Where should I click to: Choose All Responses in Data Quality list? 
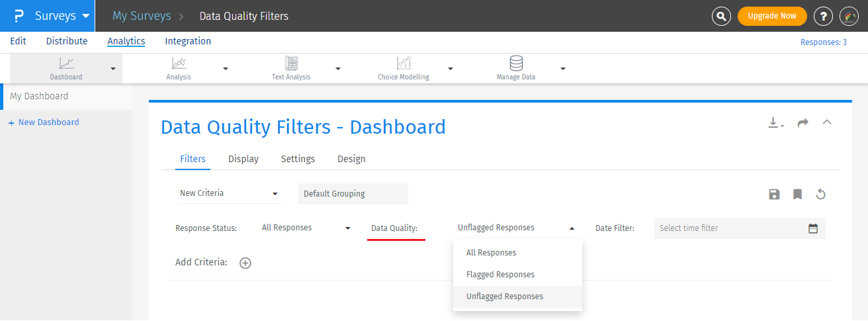point(491,253)
